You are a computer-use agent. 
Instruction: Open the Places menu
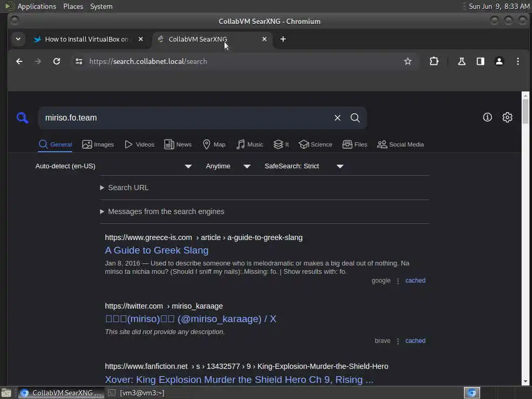point(73,6)
